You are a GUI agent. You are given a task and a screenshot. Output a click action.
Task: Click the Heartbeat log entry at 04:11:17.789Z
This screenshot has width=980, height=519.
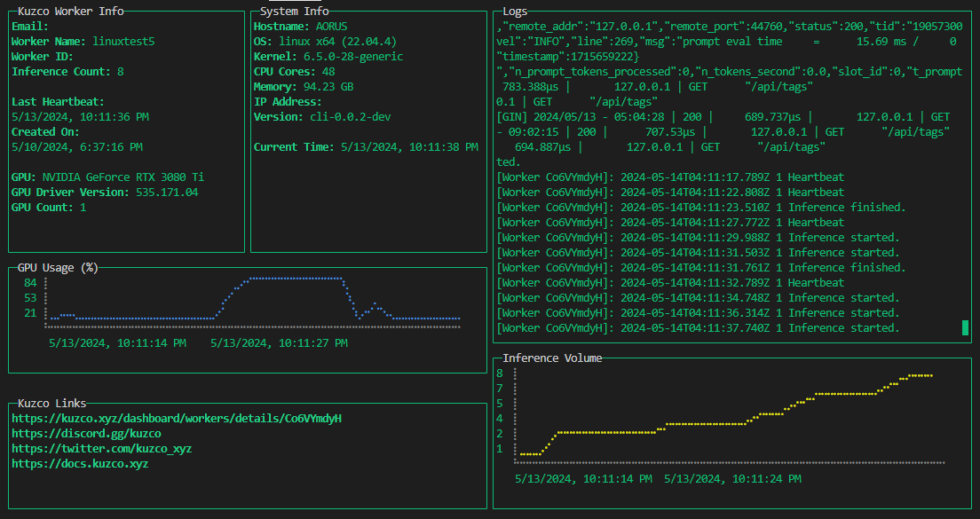tap(670, 177)
